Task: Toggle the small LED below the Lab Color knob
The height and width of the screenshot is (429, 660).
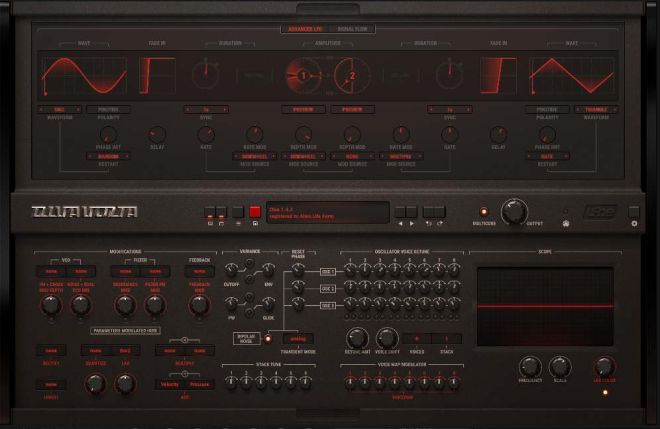Action: click(605, 392)
